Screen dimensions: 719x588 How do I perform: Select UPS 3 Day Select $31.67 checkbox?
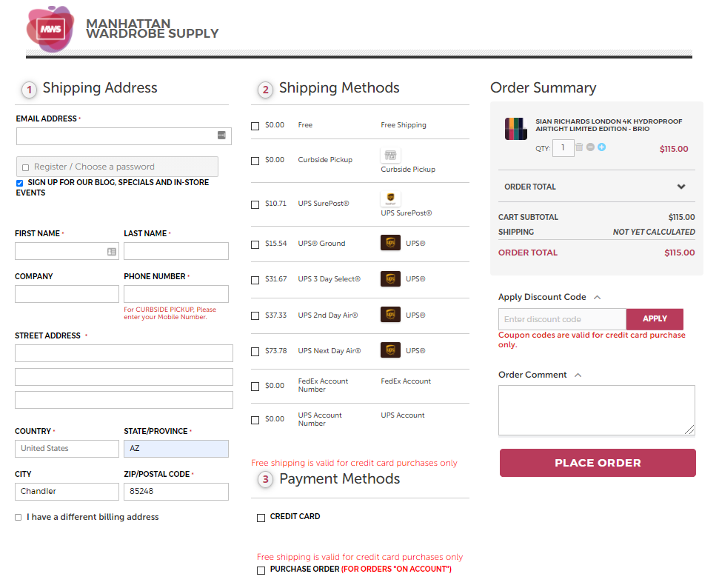[x=255, y=280]
